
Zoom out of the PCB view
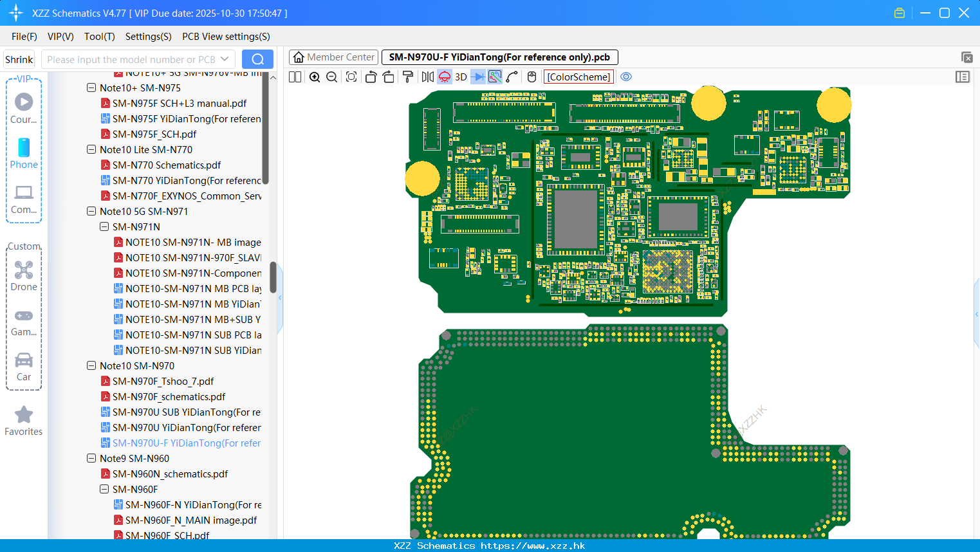[x=332, y=77]
